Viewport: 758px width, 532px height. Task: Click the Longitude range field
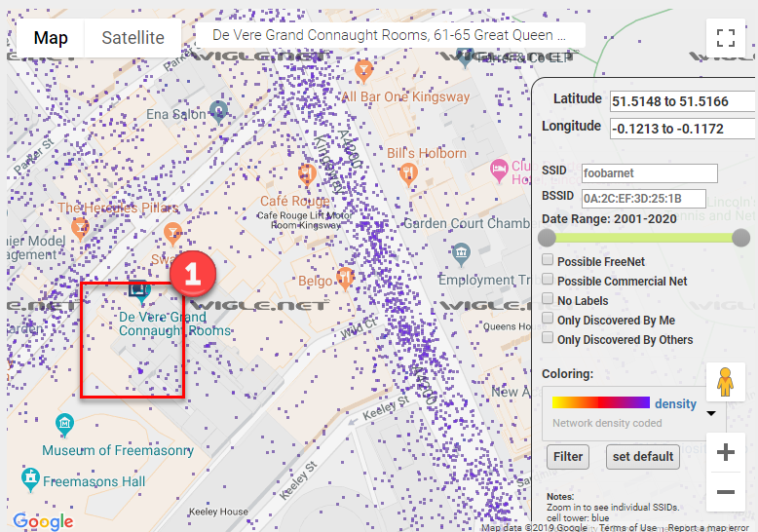(x=683, y=129)
